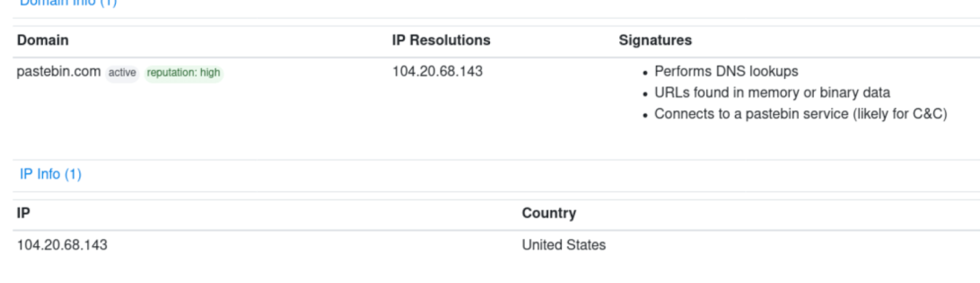Select 104.20.68.143 in the IP Info table
Image resolution: width=980 pixels, height=283 pixels.
tap(62, 245)
